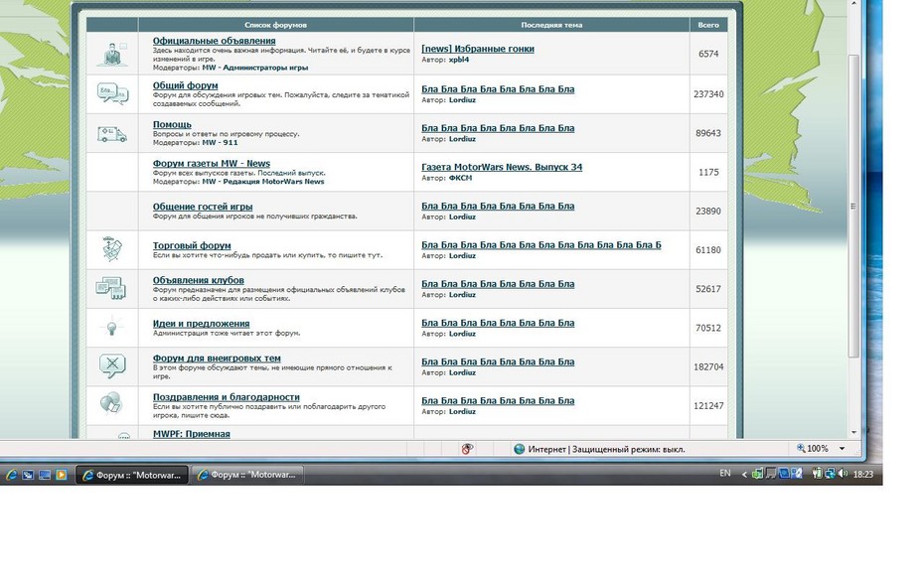Open the [news] Избранные гонки topic
This screenshot has height=577, width=924.
[x=477, y=49]
